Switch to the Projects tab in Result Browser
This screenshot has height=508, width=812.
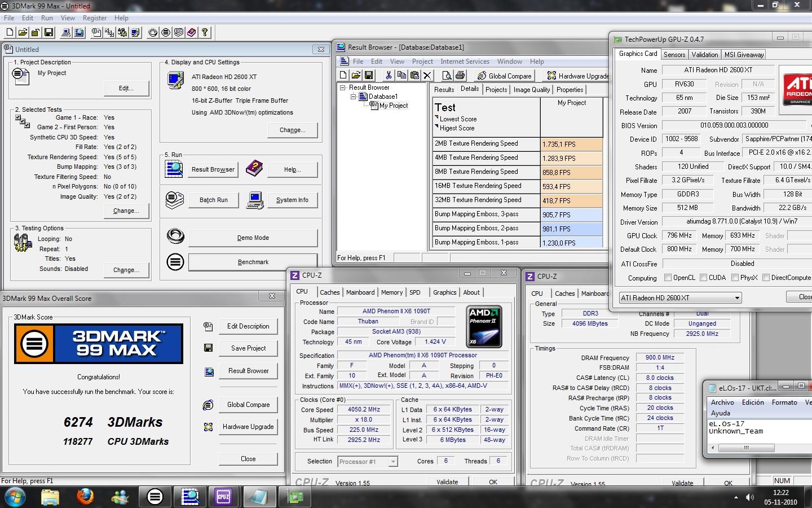pyautogui.click(x=496, y=90)
